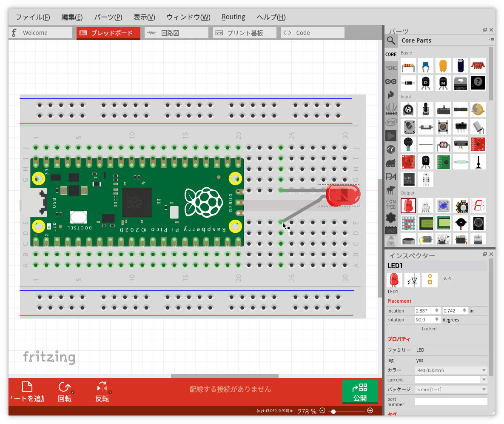Open the Intel parts bin
Image resolution: width=504 pixels, height=424 pixels.
[x=391, y=122]
